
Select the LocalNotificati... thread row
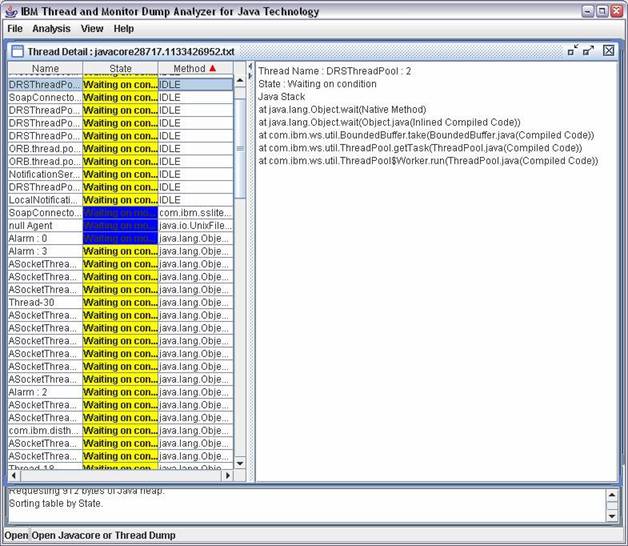point(120,200)
